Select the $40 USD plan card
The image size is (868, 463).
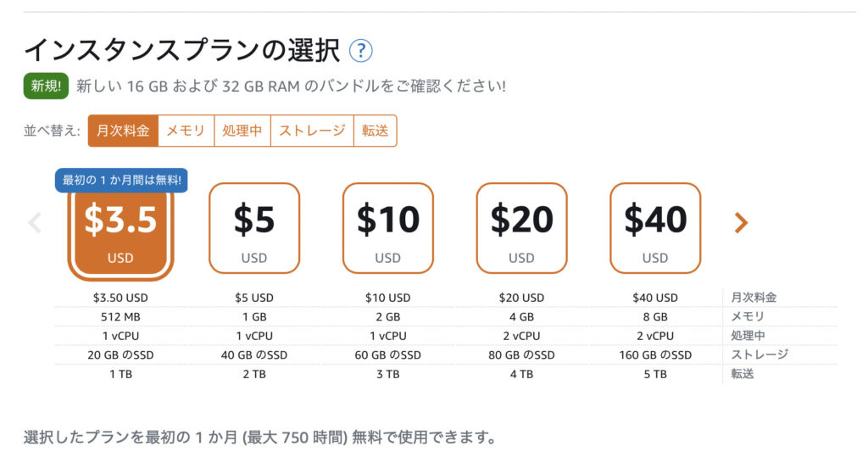click(655, 228)
